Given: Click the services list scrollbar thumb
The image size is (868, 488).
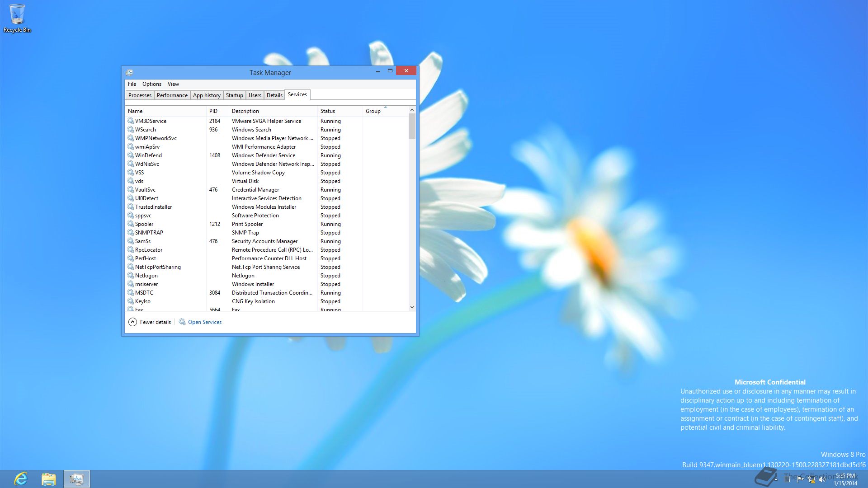Looking at the screenshot, I should tap(412, 127).
